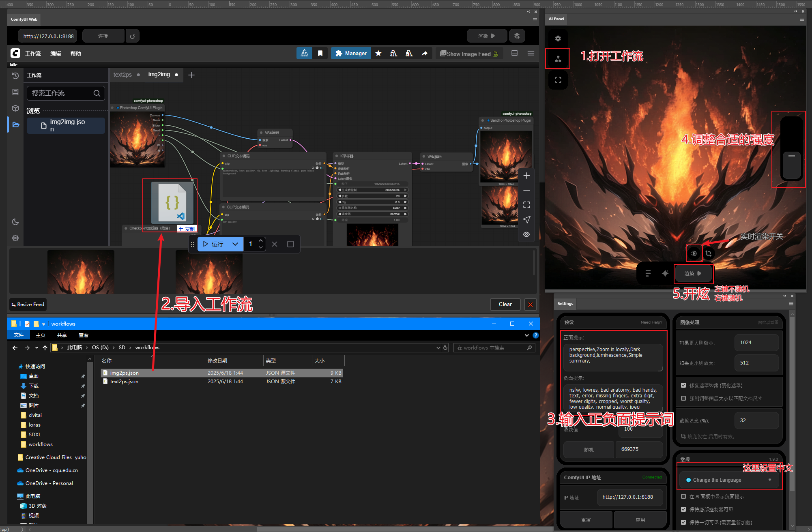
Task: Check 强制调整图层大小以匹配文档尺寸 checkbox
Action: (683, 398)
